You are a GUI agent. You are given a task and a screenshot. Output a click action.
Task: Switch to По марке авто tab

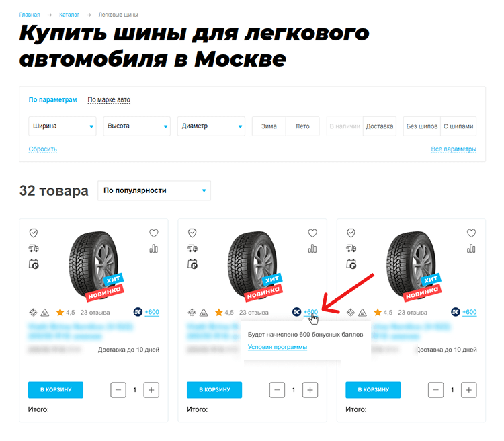click(109, 99)
